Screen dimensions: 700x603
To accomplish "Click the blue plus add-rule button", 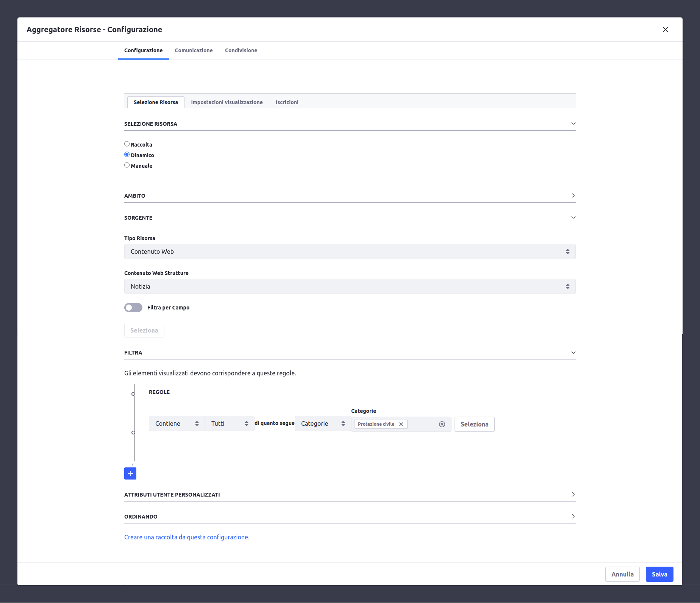I will click(x=130, y=473).
